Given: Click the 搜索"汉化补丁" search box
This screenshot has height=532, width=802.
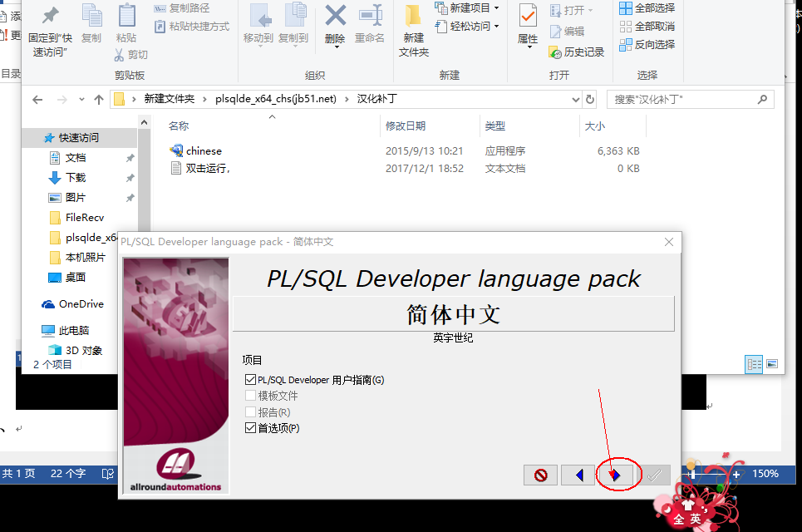Looking at the screenshot, I should (x=690, y=99).
